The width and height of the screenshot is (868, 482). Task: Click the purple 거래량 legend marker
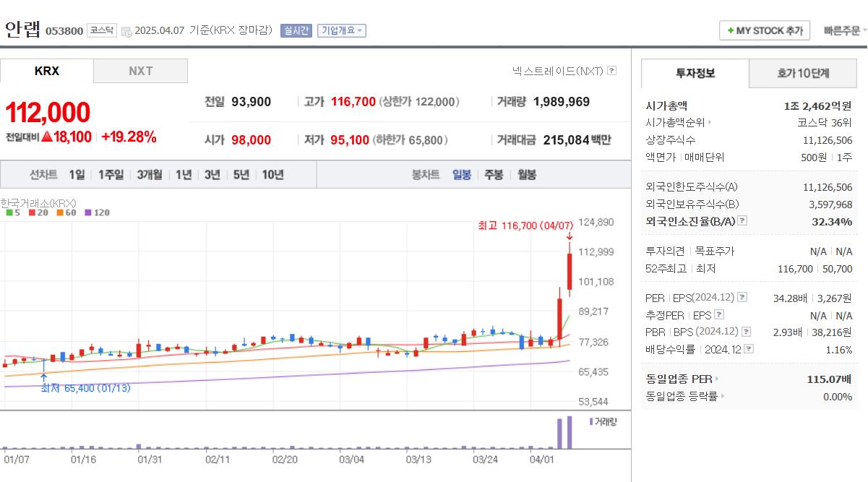(x=591, y=421)
